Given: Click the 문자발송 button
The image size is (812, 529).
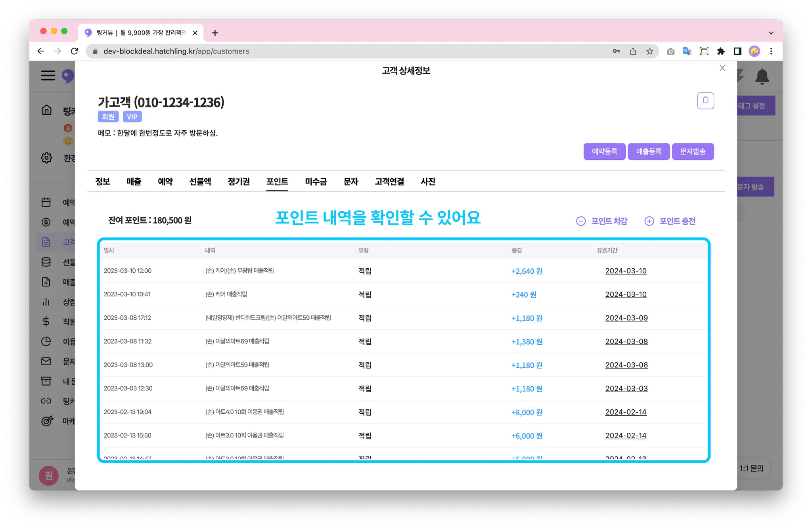Looking at the screenshot, I should click(693, 151).
